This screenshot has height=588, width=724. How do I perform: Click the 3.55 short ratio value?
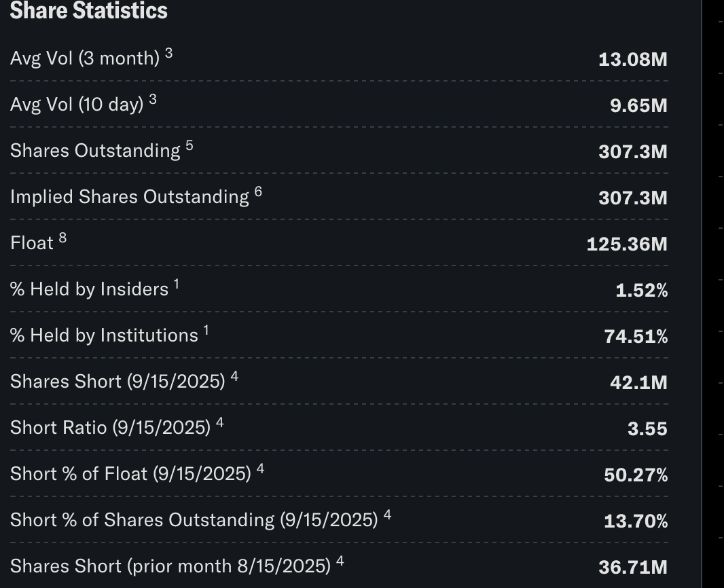pyautogui.click(x=647, y=428)
